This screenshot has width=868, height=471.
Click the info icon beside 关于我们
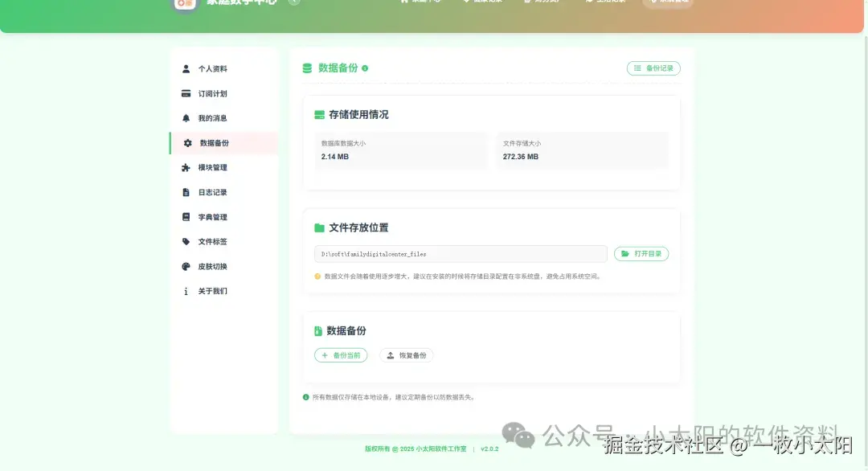[x=185, y=291]
